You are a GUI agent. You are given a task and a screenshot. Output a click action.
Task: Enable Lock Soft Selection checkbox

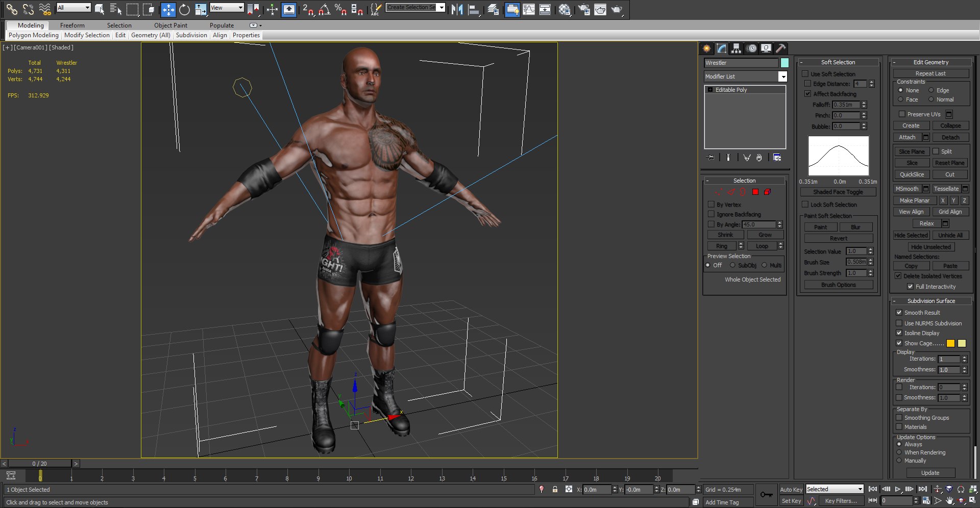pos(805,205)
